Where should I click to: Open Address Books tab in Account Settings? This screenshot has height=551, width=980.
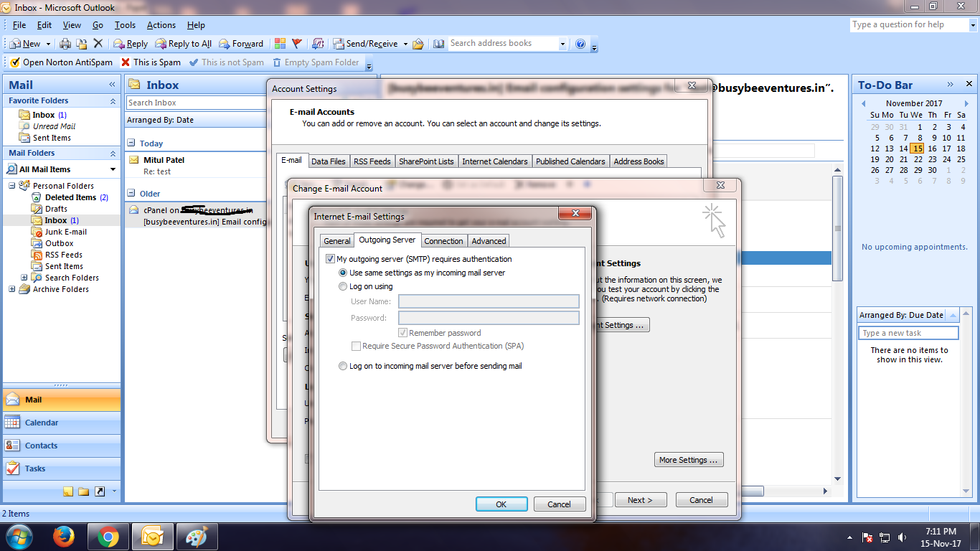639,161
